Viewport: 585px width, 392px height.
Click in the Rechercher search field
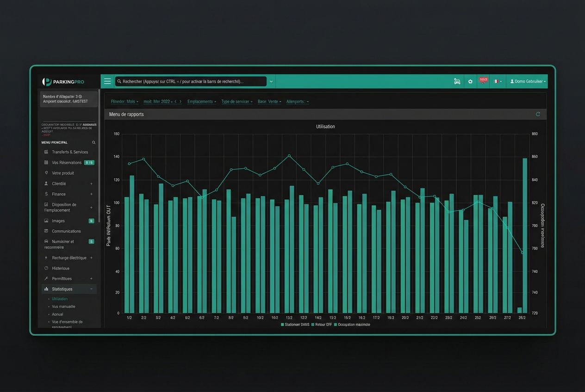pos(191,81)
